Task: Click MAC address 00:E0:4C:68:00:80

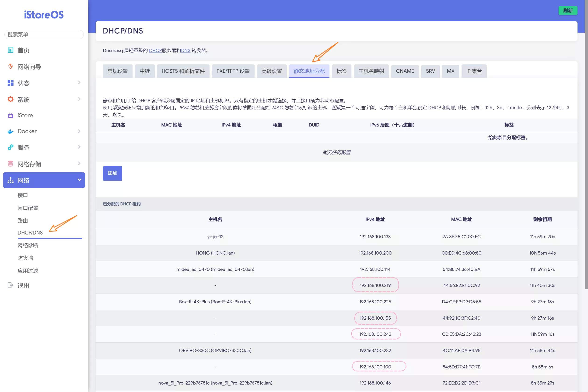Action: (x=462, y=253)
